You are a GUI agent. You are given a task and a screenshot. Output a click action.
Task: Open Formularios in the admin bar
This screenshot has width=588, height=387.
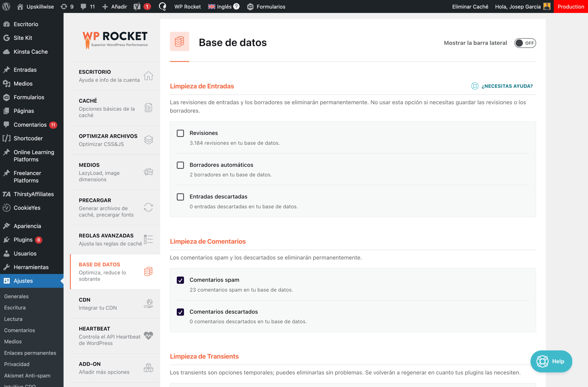coord(266,7)
